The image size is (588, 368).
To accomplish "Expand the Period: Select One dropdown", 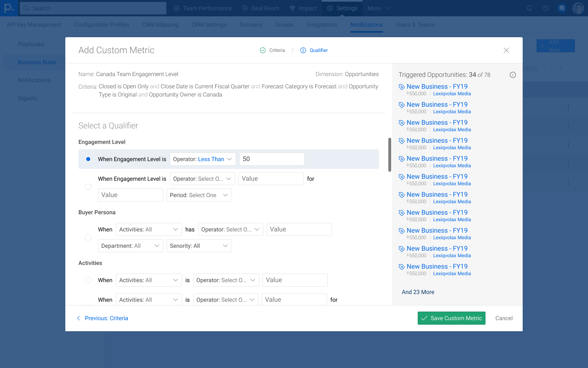I will click(199, 195).
